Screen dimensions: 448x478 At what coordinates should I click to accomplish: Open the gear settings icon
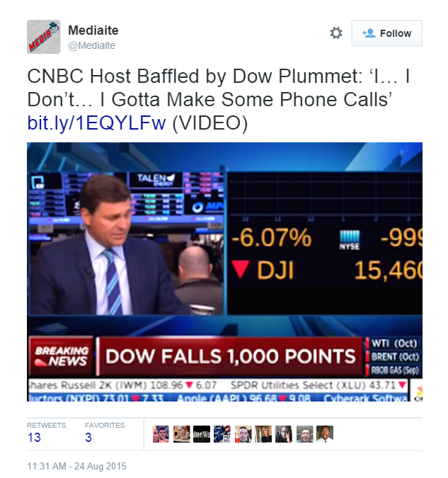click(x=336, y=33)
